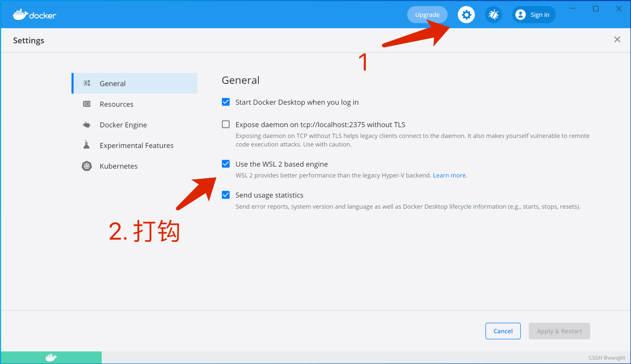Open the Learn more link
Image resolution: width=631 pixels, height=364 pixels.
tap(450, 175)
